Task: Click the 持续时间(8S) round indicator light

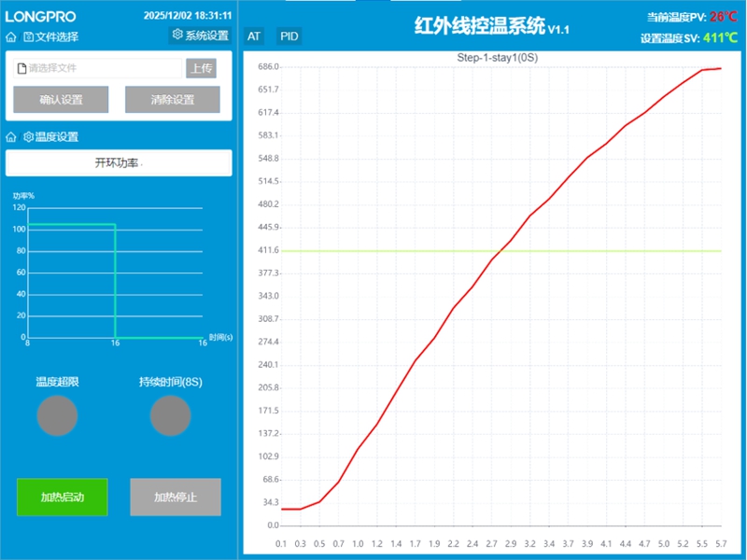Action: [170, 415]
